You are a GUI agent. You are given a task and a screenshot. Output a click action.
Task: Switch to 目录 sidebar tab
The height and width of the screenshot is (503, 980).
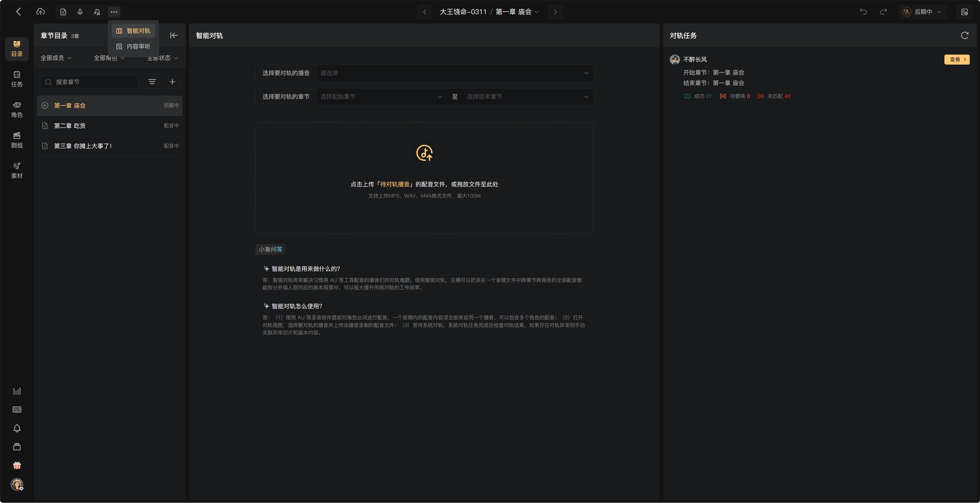tap(17, 49)
